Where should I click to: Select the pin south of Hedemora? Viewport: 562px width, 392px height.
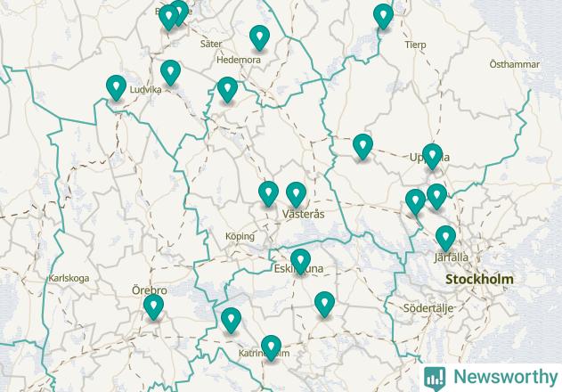pyautogui.click(x=227, y=90)
